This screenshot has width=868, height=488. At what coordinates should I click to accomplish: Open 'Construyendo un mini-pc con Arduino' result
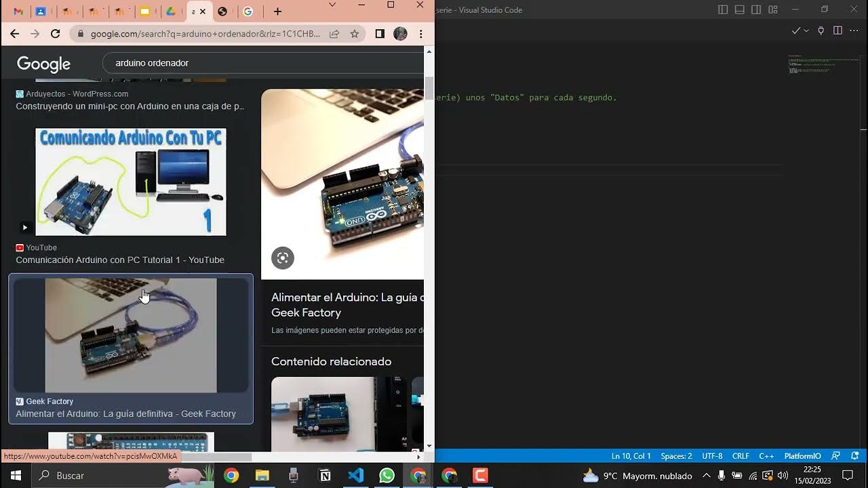point(130,106)
